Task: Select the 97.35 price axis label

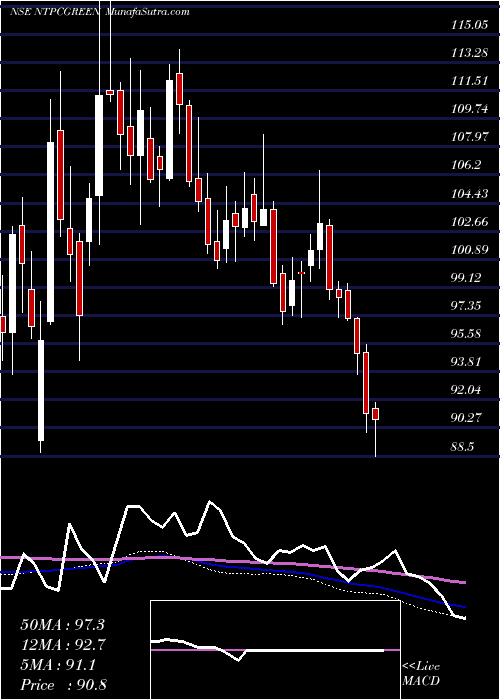Action: (x=466, y=306)
